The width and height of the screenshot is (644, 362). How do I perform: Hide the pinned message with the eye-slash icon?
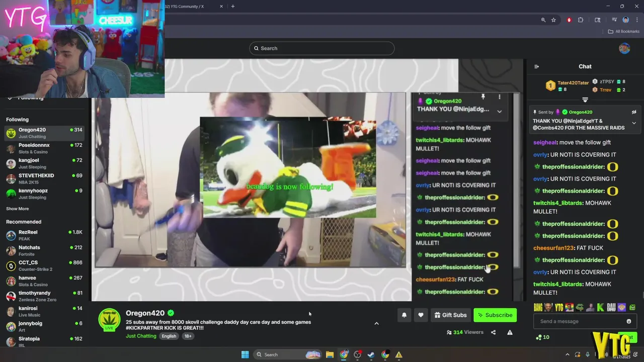[634, 112]
